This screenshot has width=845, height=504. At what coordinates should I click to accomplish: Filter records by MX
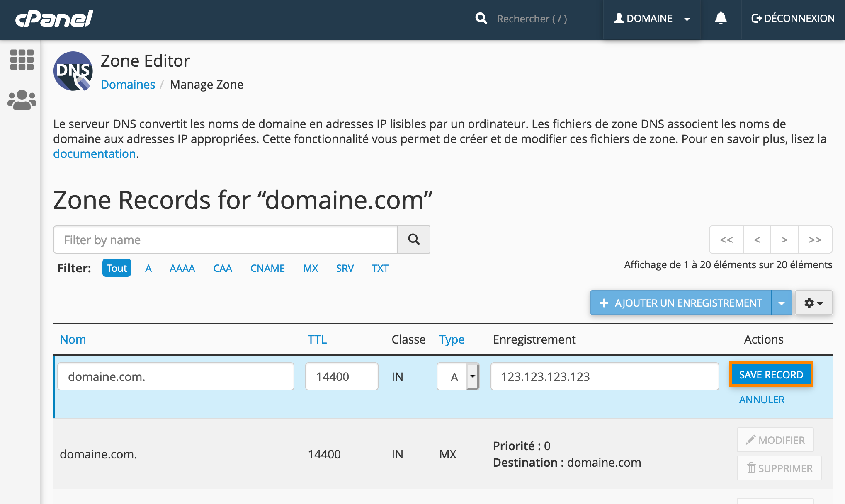(311, 268)
